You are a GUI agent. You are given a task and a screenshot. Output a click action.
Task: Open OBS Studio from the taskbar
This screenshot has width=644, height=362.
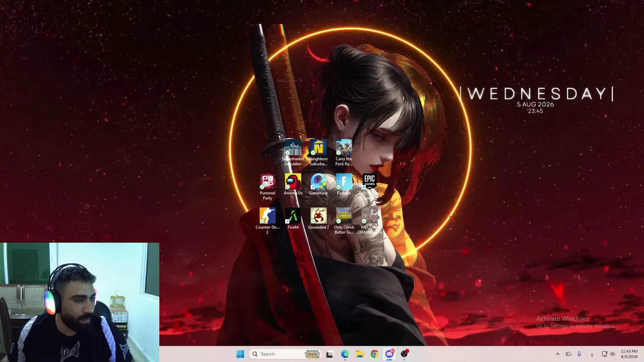coord(404,354)
